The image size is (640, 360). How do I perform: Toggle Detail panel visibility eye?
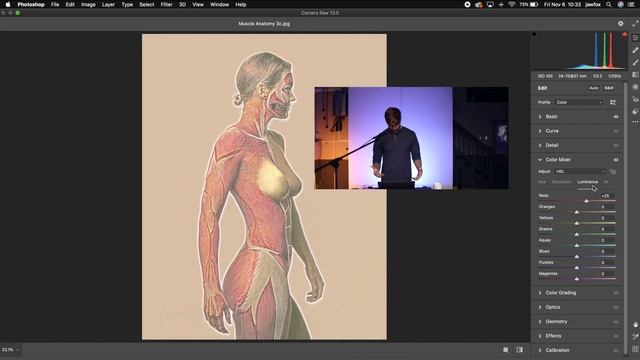click(x=616, y=145)
